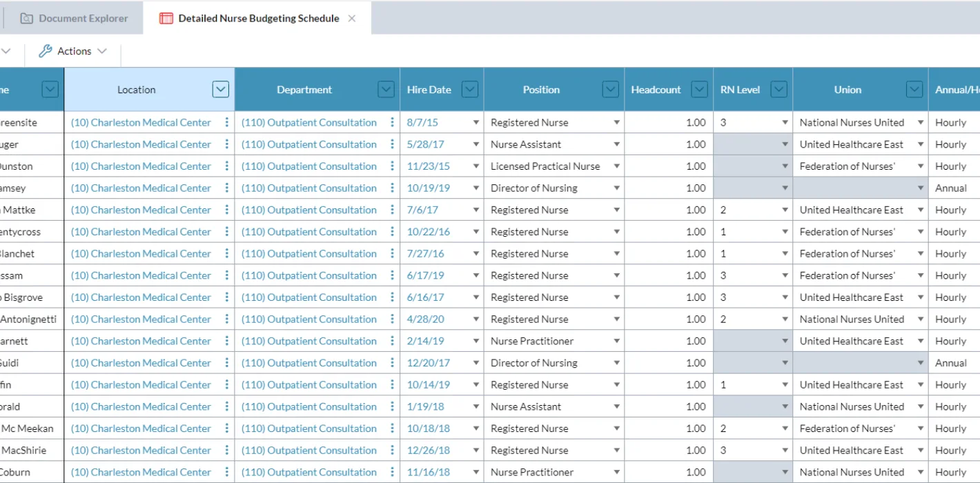Open Location options menu in the 12/20/17 row
The height and width of the screenshot is (483, 980).
[226, 363]
